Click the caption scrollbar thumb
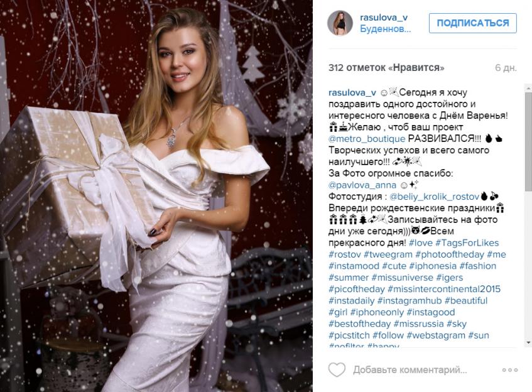 pyautogui.click(x=528, y=141)
